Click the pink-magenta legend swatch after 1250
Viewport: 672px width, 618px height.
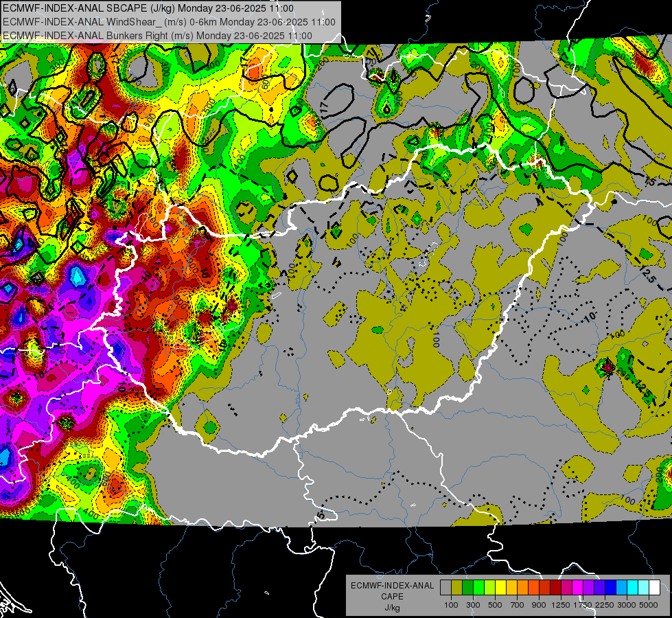pos(566,587)
